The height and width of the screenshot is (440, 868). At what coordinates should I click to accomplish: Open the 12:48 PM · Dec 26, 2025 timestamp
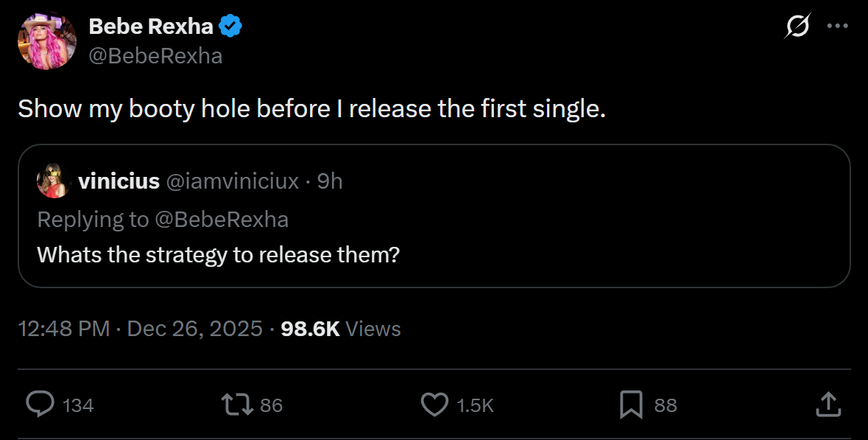(140, 329)
